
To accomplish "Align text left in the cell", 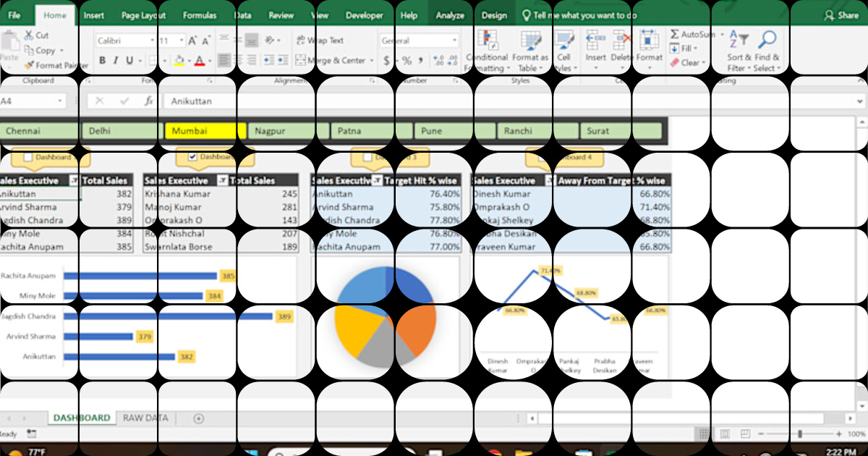I will [x=224, y=61].
